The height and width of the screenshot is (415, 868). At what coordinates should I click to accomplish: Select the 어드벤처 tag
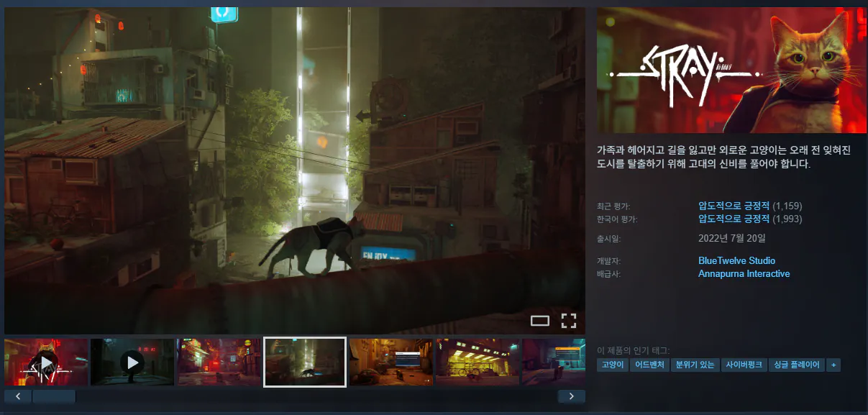click(x=648, y=365)
